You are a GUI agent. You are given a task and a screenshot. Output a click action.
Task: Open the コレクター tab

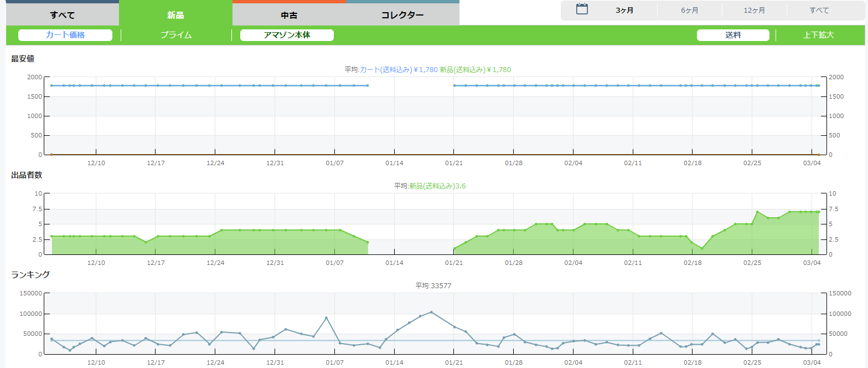click(402, 15)
